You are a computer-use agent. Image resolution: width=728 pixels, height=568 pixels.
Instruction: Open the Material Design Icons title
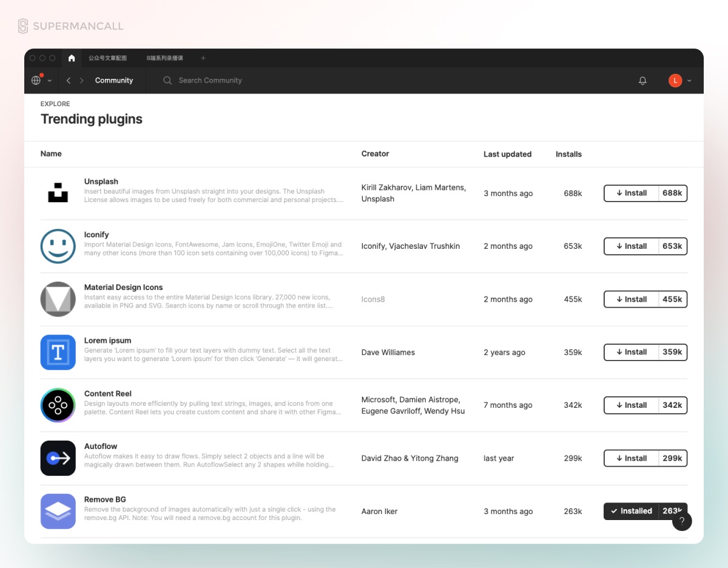tap(124, 287)
